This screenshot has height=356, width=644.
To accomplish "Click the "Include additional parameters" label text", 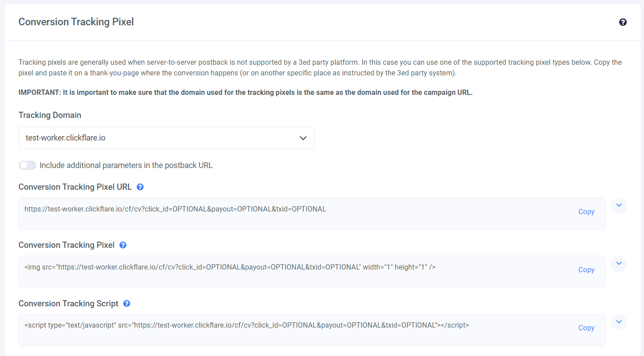I will click(126, 165).
